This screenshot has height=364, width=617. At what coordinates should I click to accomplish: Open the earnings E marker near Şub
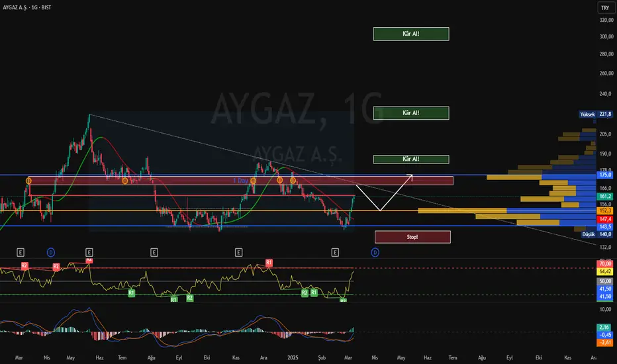point(335,252)
